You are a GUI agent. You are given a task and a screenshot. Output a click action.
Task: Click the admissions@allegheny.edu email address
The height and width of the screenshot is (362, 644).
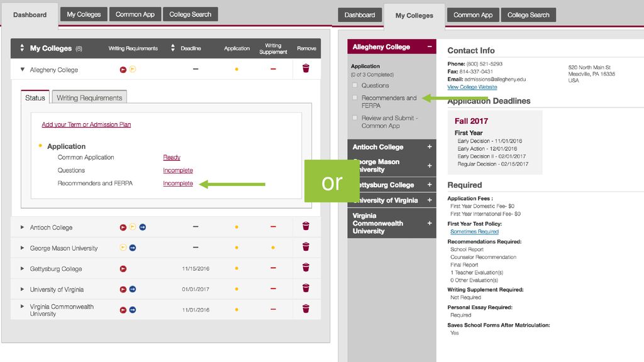coord(495,79)
